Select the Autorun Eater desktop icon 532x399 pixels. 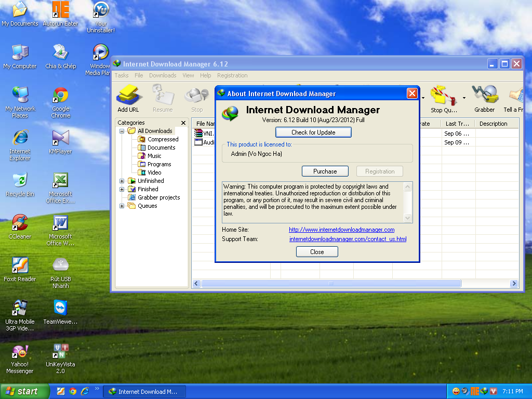[60, 14]
